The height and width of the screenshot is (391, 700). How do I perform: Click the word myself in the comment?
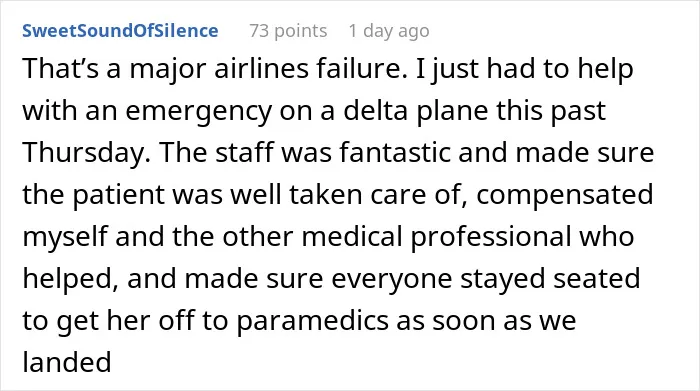pyautogui.click(x=65, y=237)
